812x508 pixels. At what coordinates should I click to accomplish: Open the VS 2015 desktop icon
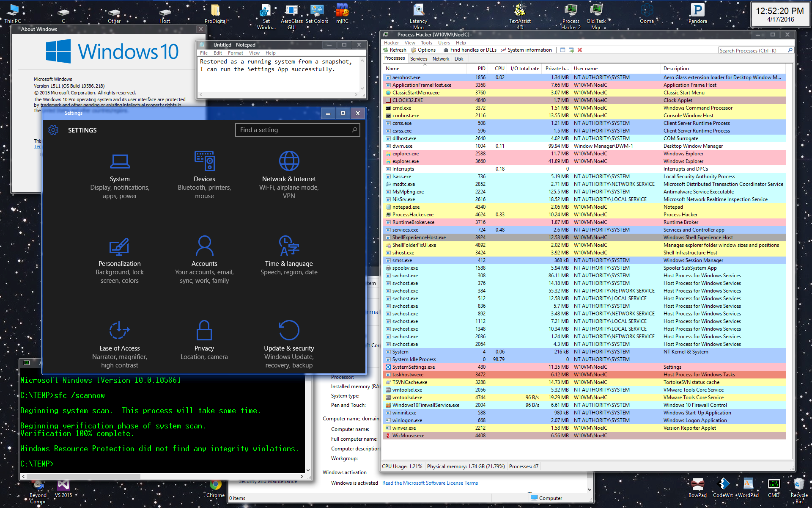(63, 488)
